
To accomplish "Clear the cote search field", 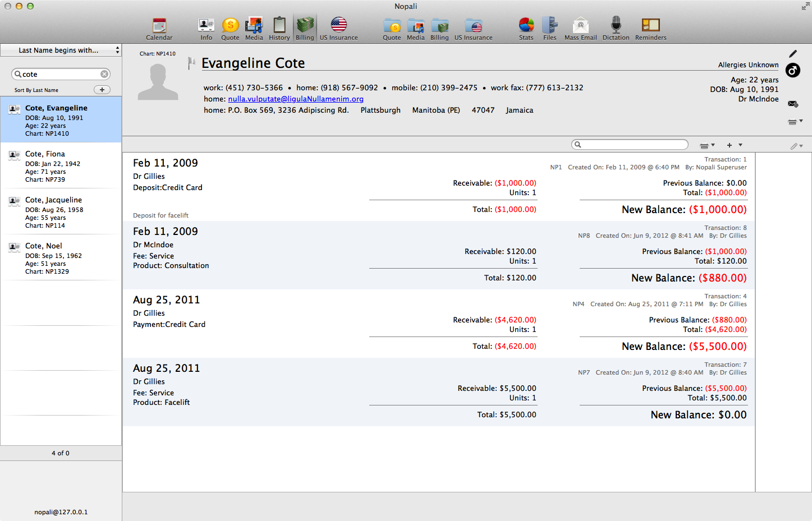I will [104, 74].
